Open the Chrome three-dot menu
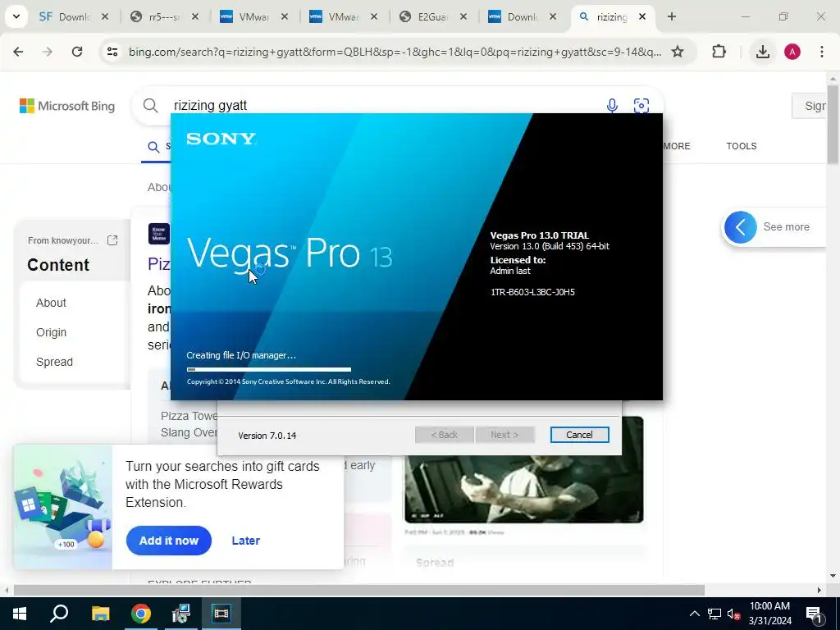 coord(822,52)
